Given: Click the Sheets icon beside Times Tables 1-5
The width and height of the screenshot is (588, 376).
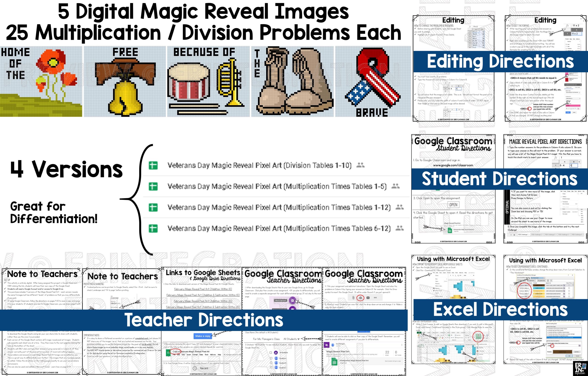Looking at the screenshot, I should coord(153,187).
